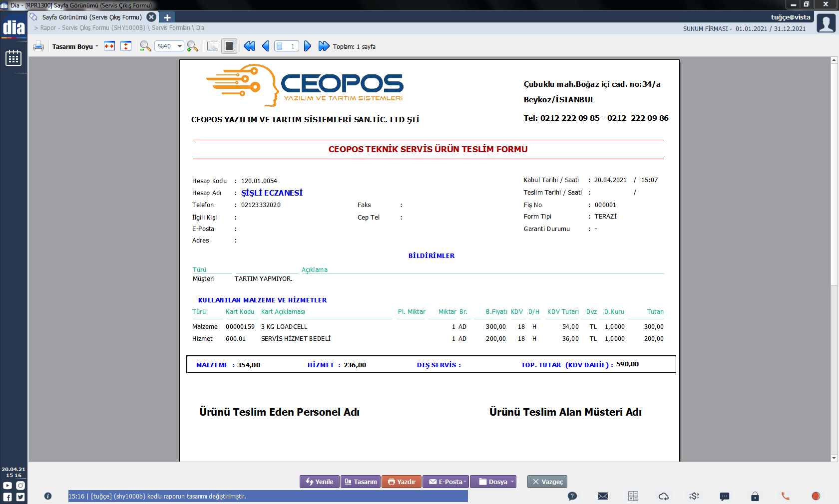Viewport: 839px width, 504px height.
Task: Click the TARTIM YAPMIYOR. description
Action: [x=264, y=279]
